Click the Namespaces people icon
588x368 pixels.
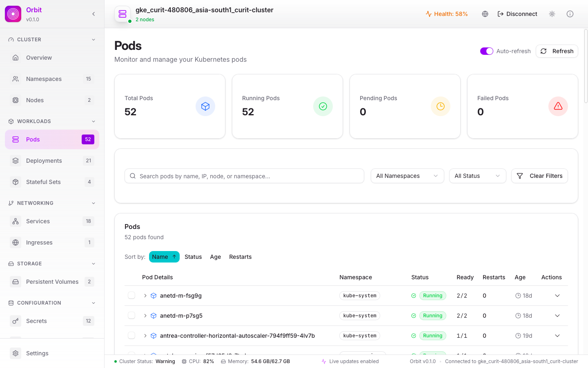(x=16, y=79)
